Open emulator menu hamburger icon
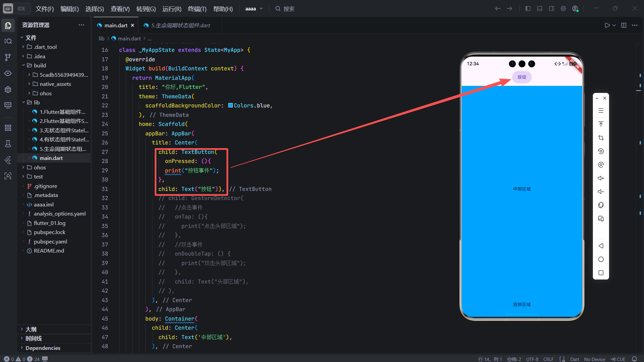 click(x=601, y=110)
